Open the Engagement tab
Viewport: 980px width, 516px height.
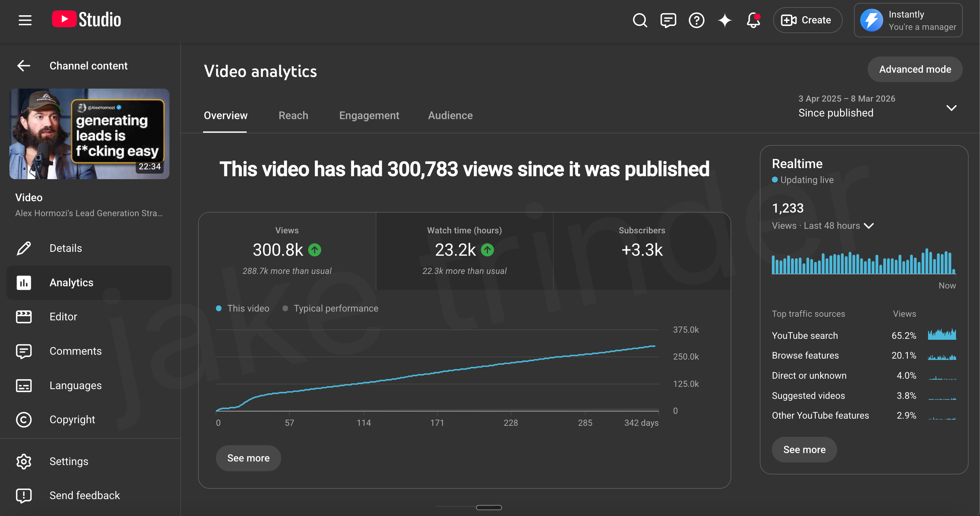(x=369, y=115)
